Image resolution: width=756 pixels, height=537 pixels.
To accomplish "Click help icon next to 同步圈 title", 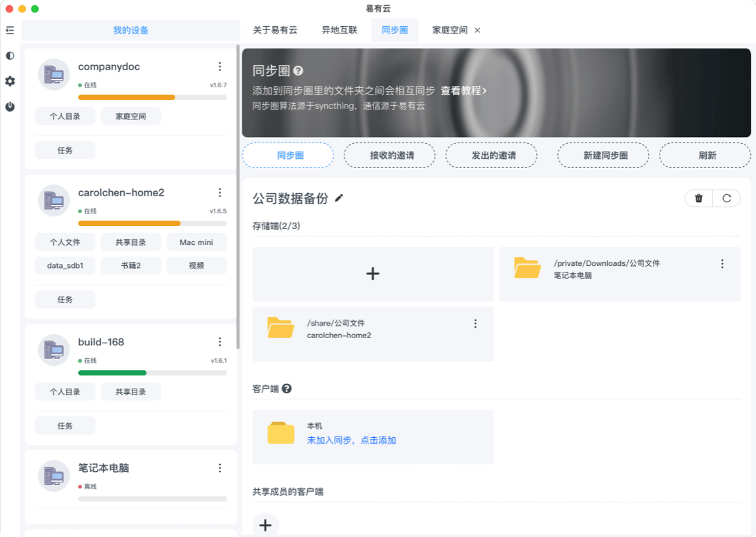I will tap(298, 71).
